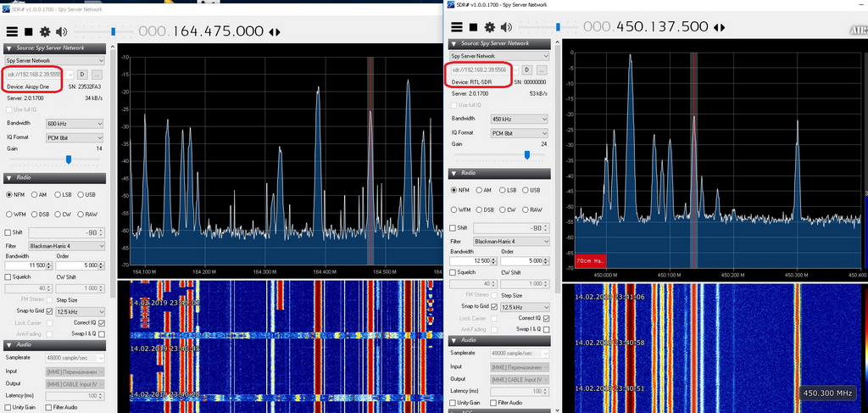868x413 pixels.
Task: Enable Shift checkbox in left window
Action: pyautogui.click(x=8, y=233)
